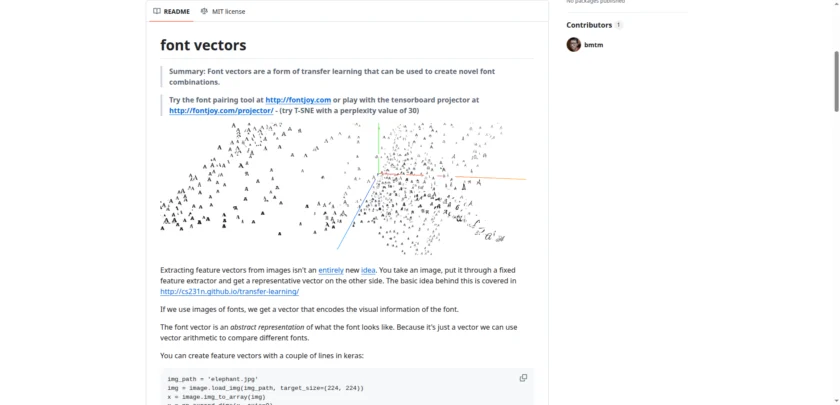Image resolution: width=840 pixels, height=405 pixels.
Task: Open the Contributors section heading
Action: pos(589,25)
